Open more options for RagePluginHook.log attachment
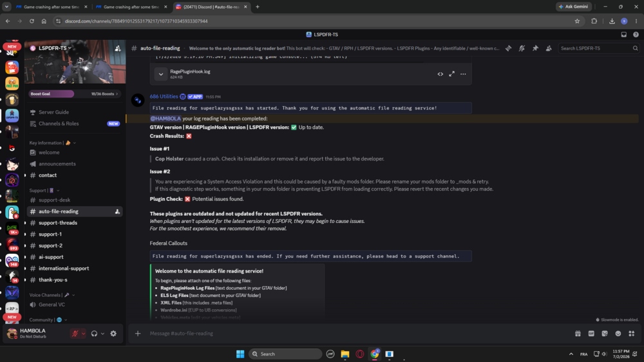 click(x=463, y=74)
